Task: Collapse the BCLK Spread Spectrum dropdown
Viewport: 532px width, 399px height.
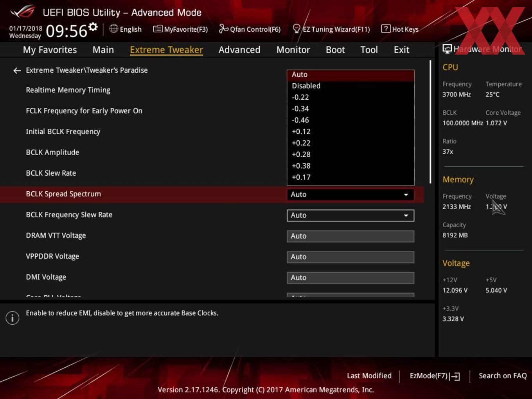Action: [x=350, y=195]
